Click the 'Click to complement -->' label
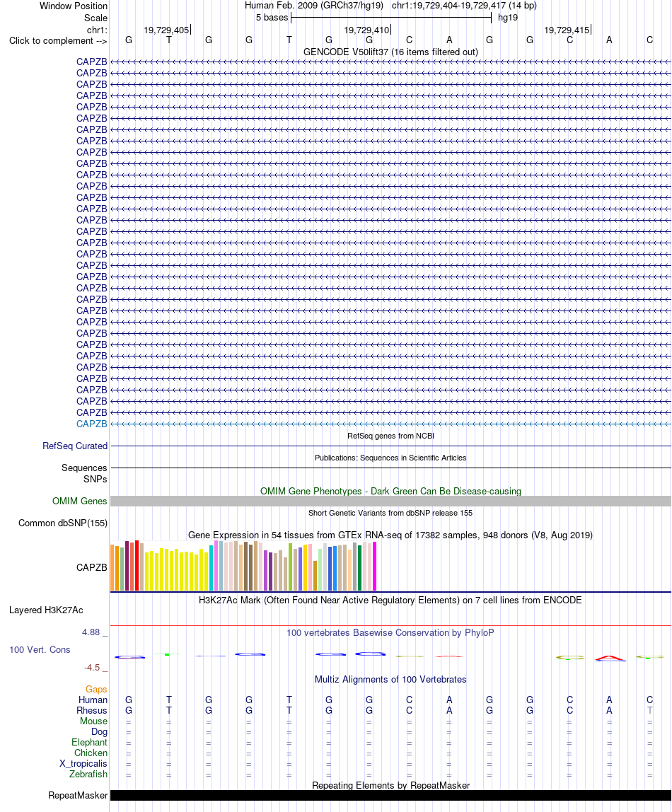672x812 pixels. point(58,41)
